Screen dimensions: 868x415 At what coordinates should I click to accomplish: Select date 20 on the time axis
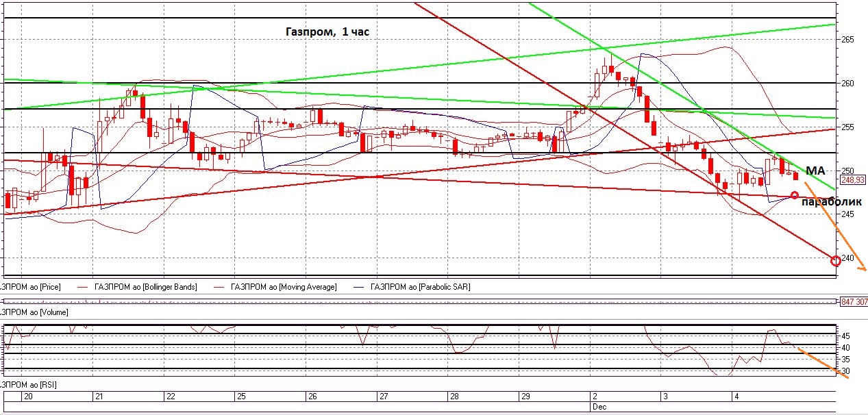tap(28, 397)
